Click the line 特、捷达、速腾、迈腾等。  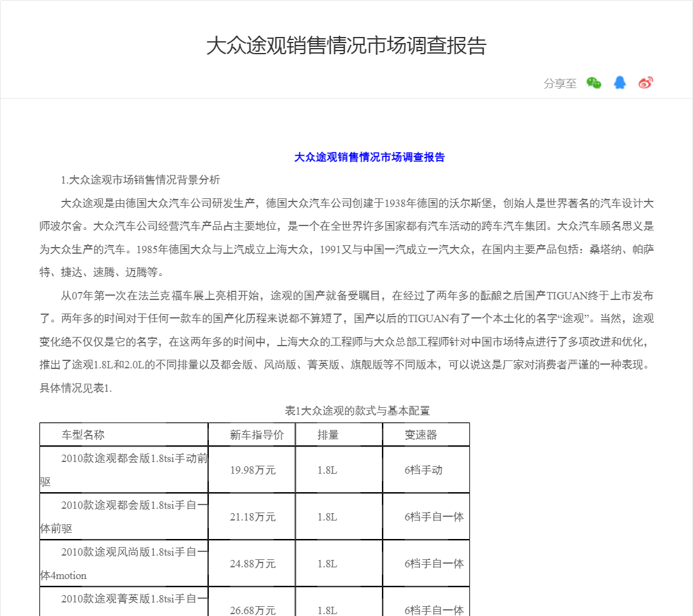point(103,272)
